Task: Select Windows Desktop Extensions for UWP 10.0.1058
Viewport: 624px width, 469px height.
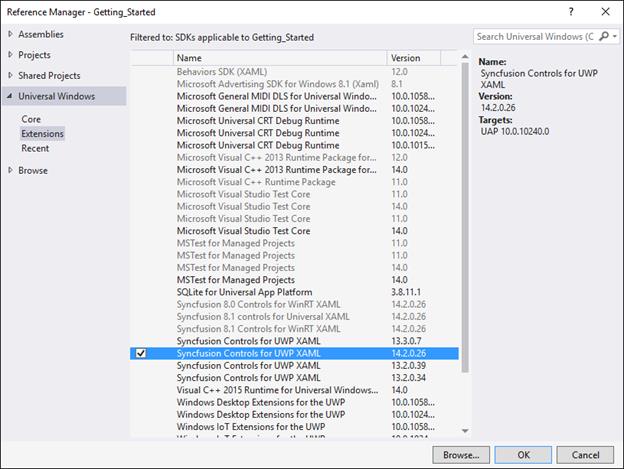Action: [294, 402]
